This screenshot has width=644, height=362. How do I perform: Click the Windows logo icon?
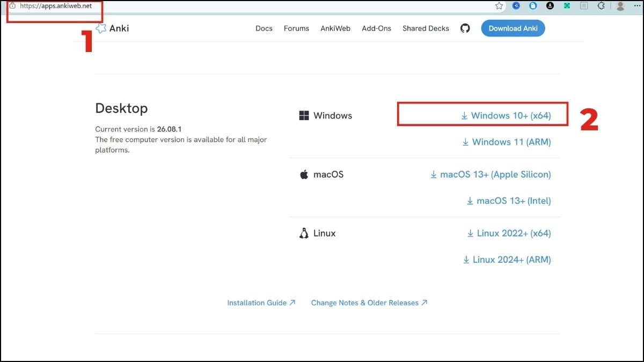point(304,115)
